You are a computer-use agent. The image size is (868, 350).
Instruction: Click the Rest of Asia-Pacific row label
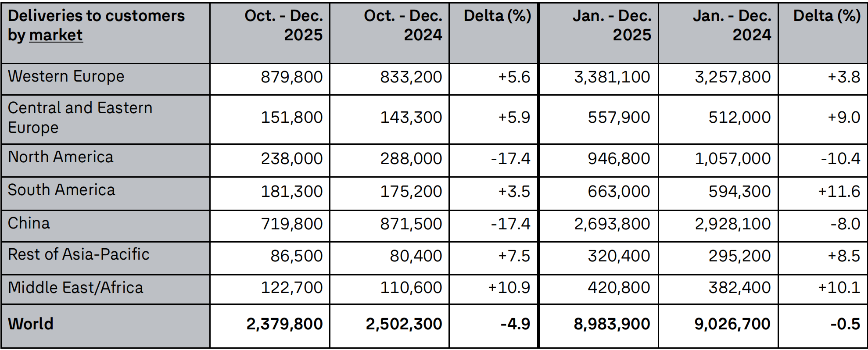point(79,254)
